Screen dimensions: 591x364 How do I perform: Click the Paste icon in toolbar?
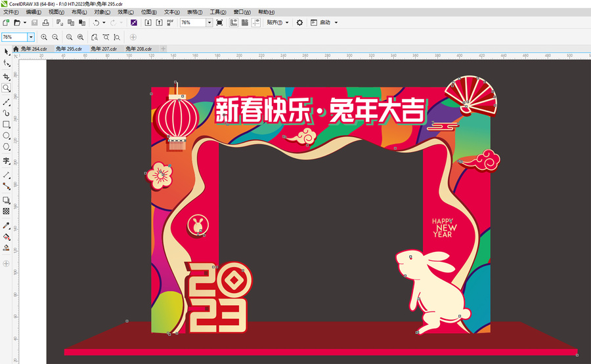(x=82, y=22)
